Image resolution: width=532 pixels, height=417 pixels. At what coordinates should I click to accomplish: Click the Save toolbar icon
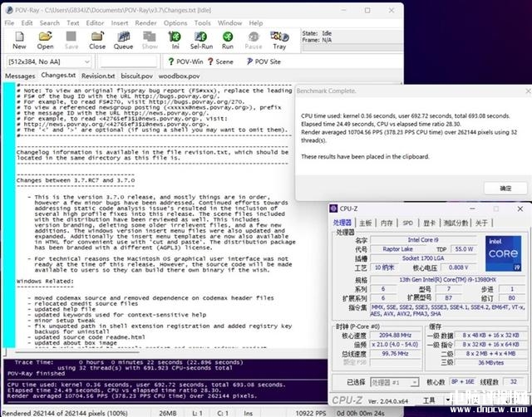pos(71,41)
